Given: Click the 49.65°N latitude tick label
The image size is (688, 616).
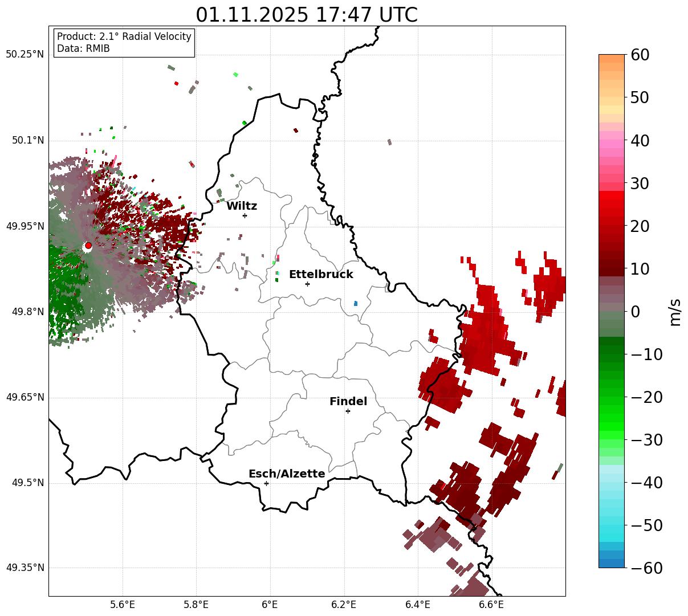Looking at the screenshot, I should [x=25, y=397].
